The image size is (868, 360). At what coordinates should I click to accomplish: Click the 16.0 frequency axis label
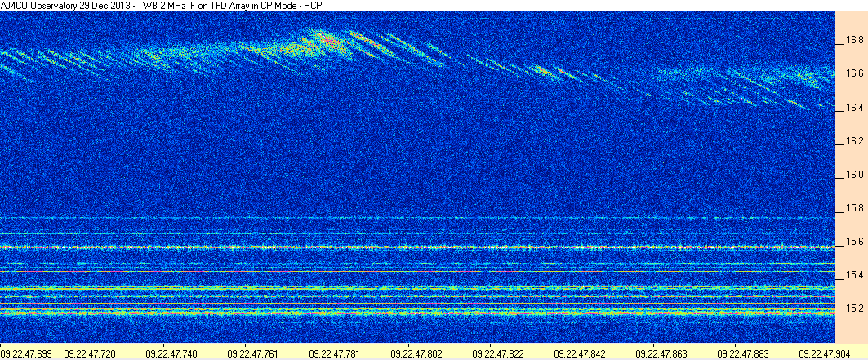point(855,176)
